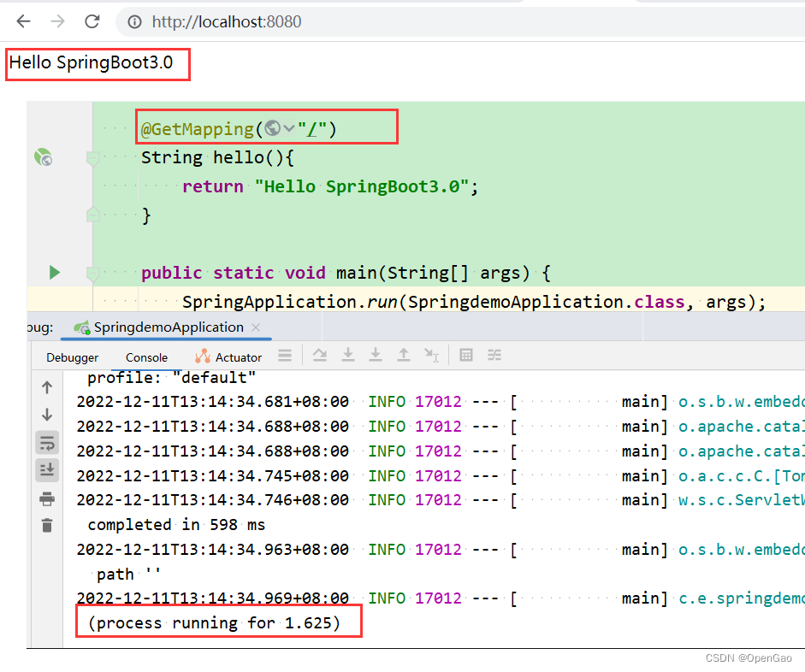Collapse the hello() method with fold arrow

(92, 158)
